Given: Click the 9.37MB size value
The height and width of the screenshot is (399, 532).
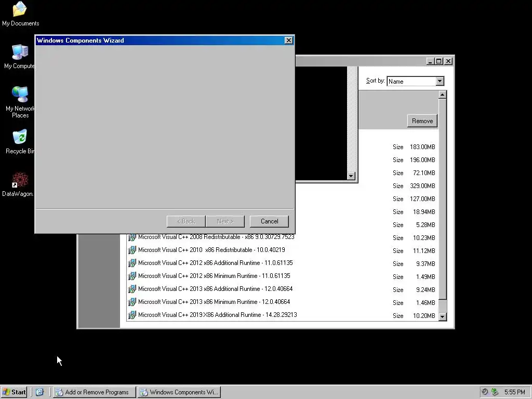Looking at the screenshot, I should click(x=425, y=264).
